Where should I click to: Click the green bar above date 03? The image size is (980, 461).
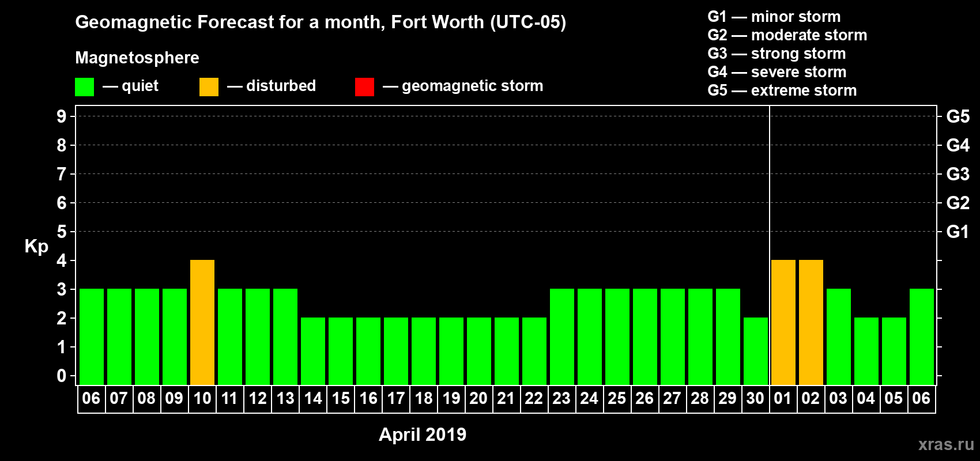[x=839, y=337]
